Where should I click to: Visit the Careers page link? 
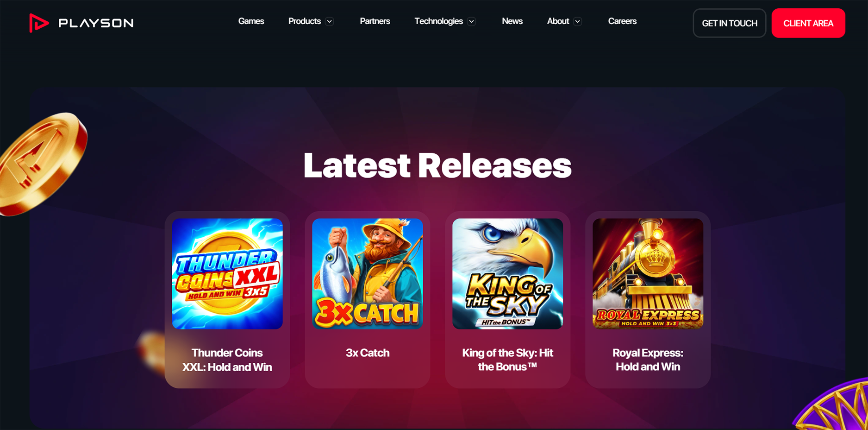622,21
